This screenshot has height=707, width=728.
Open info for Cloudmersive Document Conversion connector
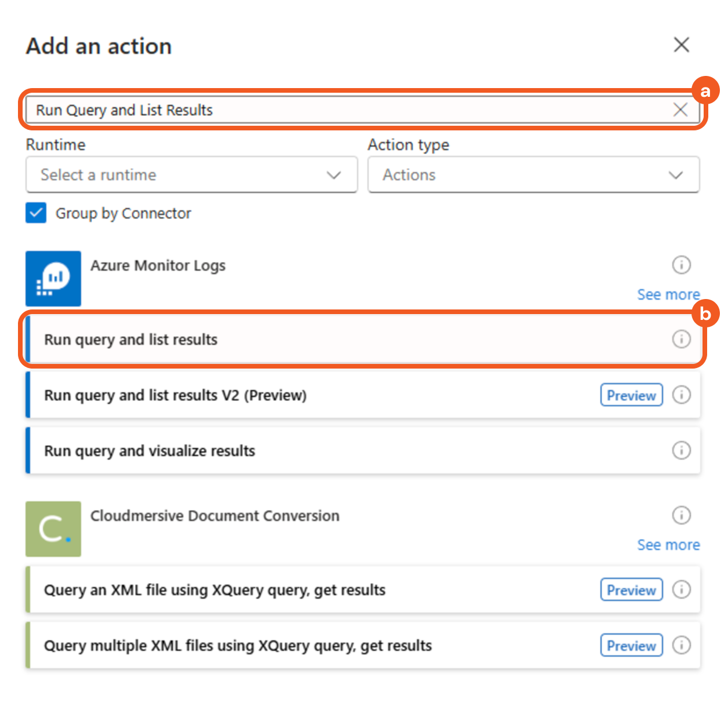681,515
